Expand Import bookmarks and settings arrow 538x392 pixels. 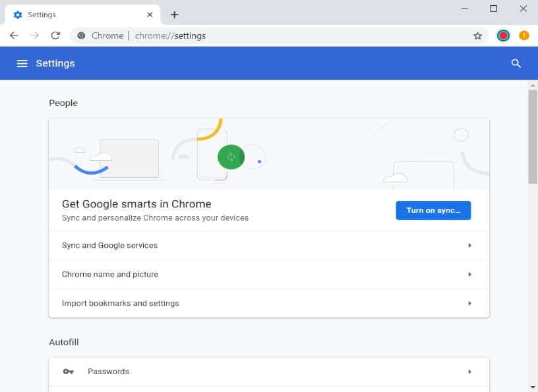tap(469, 303)
